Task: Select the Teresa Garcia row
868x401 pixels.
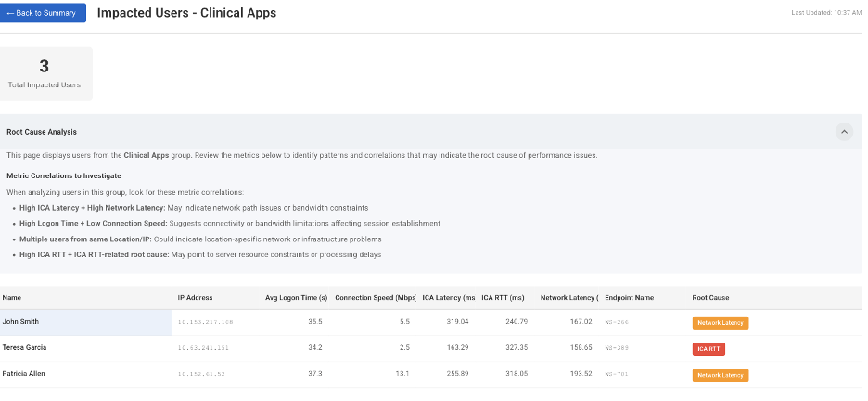Action: tap(430, 348)
